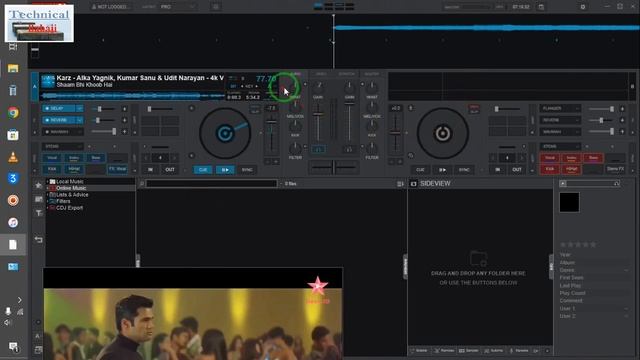The image size is (640, 360).
Task: Expand Local Music tree node
Action: (47, 181)
